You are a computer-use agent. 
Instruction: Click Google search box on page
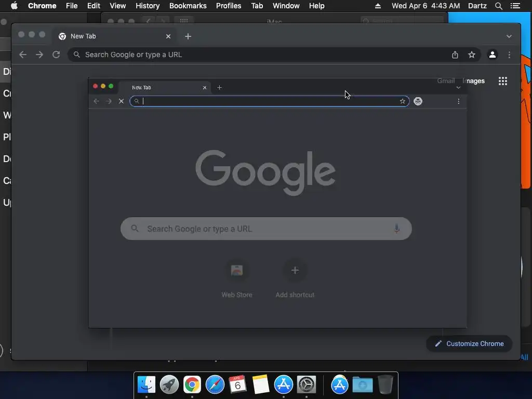tap(266, 229)
